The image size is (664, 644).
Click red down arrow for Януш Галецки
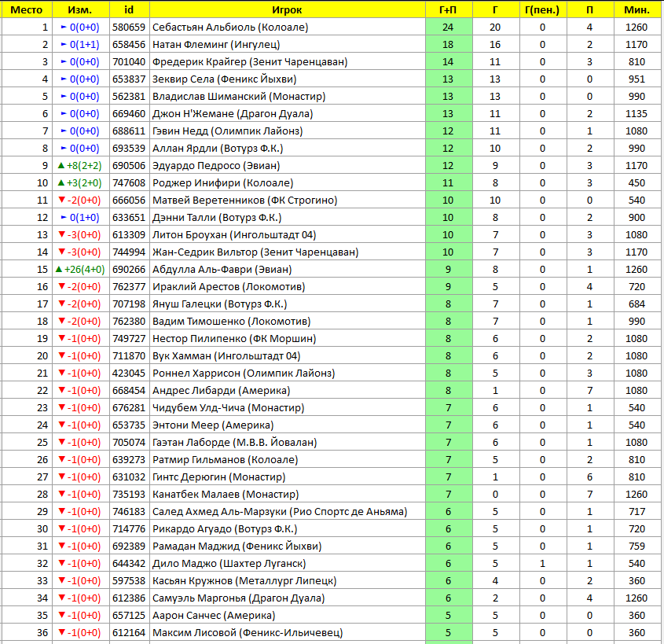tap(62, 304)
